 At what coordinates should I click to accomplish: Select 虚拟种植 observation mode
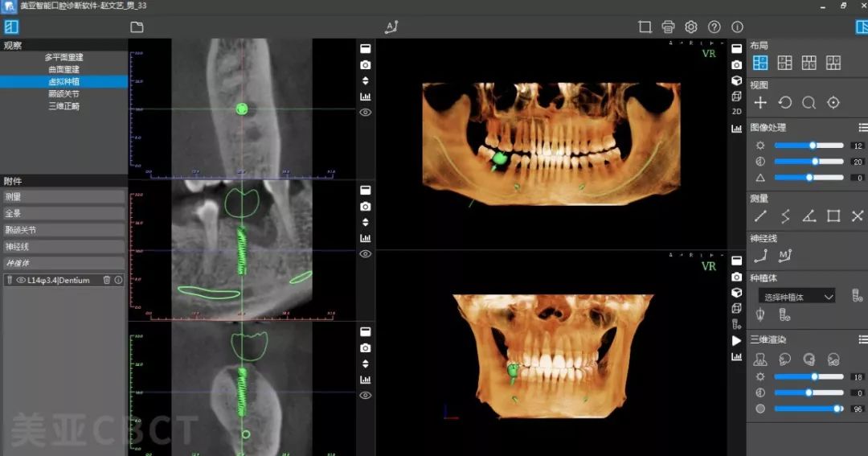pyautogui.click(x=63, y=81)
